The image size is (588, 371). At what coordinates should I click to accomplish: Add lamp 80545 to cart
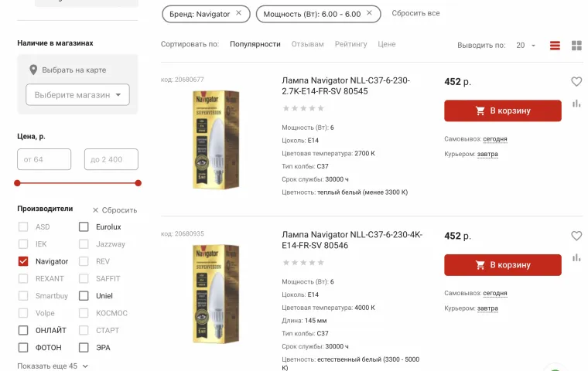point(502,111)
